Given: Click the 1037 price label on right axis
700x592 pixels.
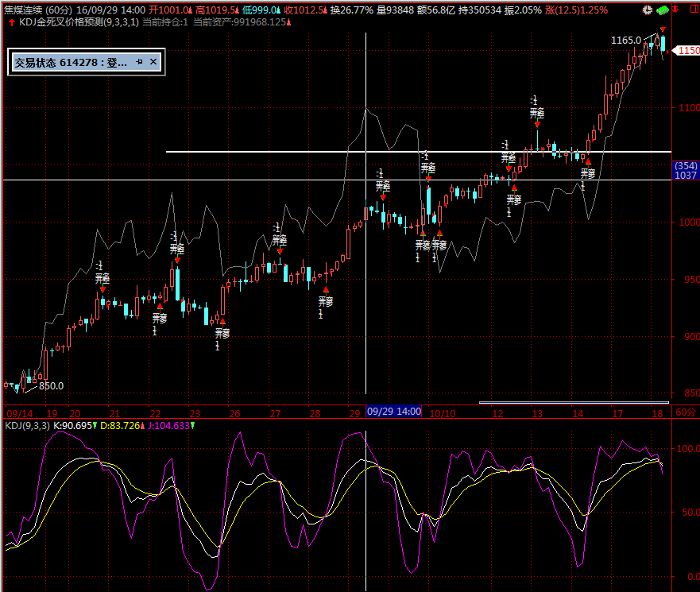Looking at the screenshot, I should click(685, 176).
